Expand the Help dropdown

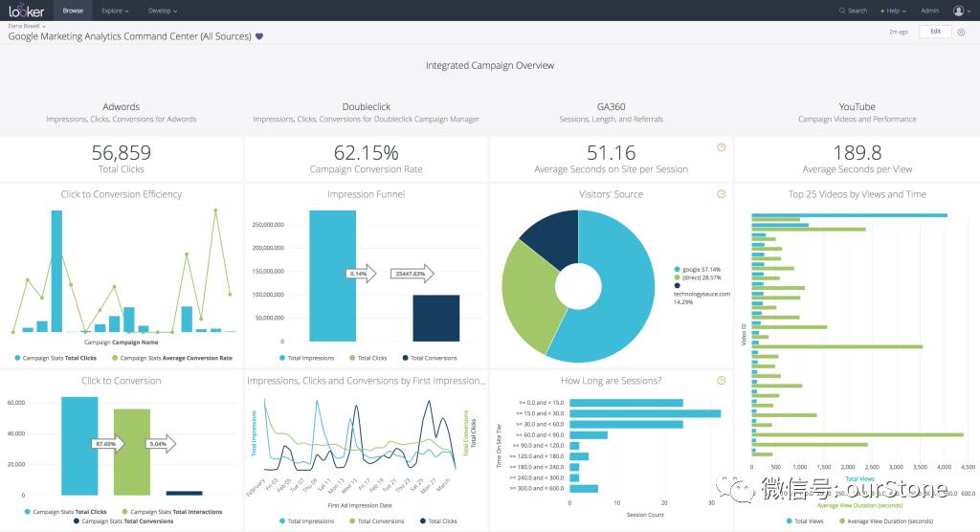pyautogui.click(x=893, y=11)
